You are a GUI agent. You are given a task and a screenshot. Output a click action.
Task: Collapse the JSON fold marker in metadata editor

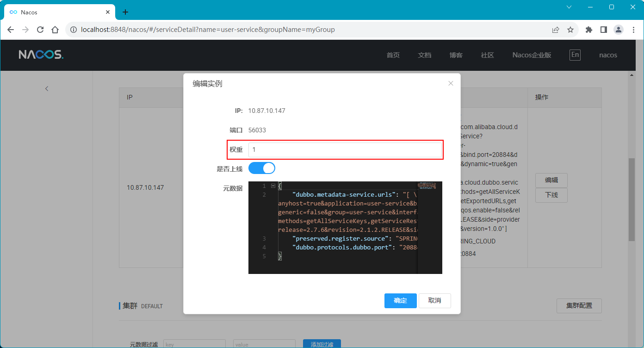(x=273, y=186)
